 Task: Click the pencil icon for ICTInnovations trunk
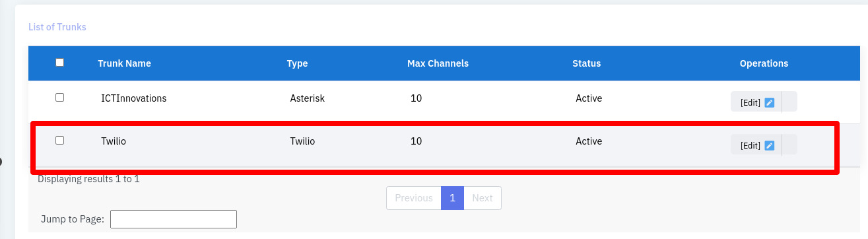pyautogui.click(x=769, y=102)
